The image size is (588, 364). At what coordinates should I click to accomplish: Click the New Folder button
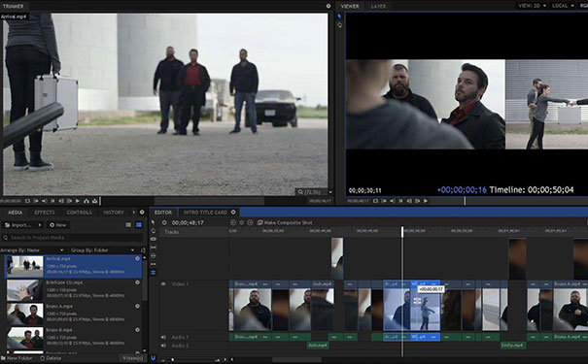click(17, 358)
